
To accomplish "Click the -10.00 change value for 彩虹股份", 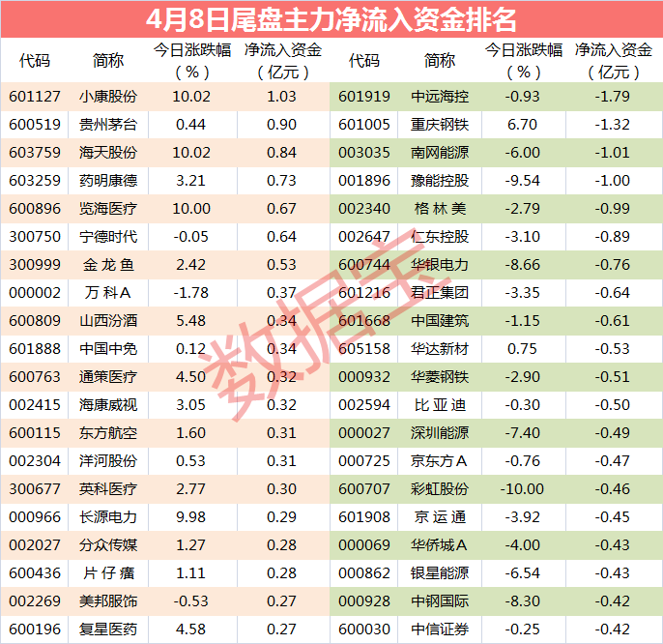I will pos(522,489).
